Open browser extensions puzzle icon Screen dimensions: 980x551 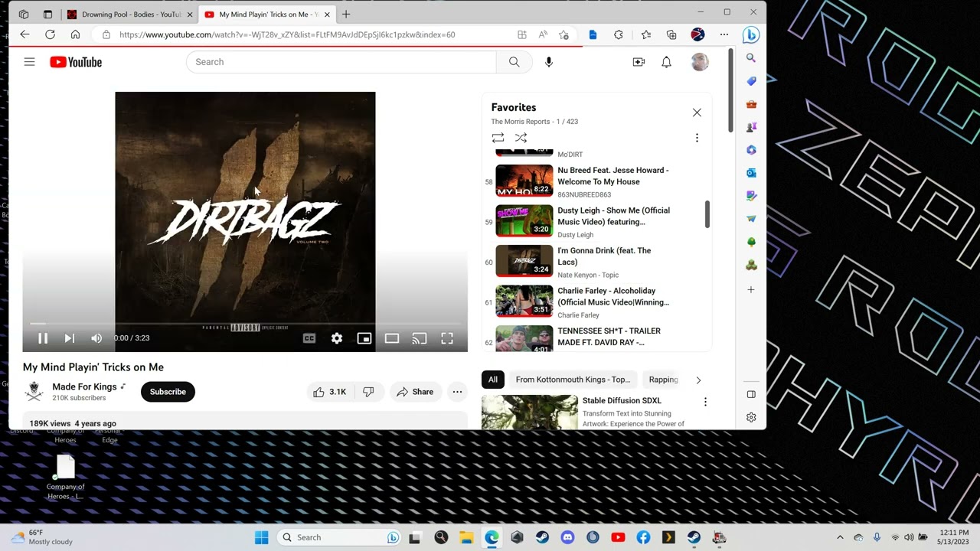[x=619, y=34]
